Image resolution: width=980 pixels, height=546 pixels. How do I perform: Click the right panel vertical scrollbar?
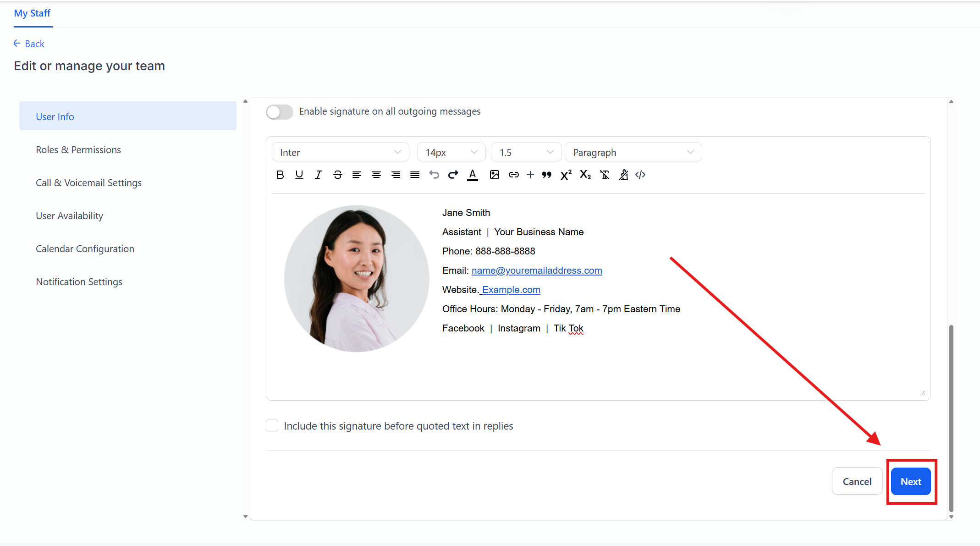[951, 417]
